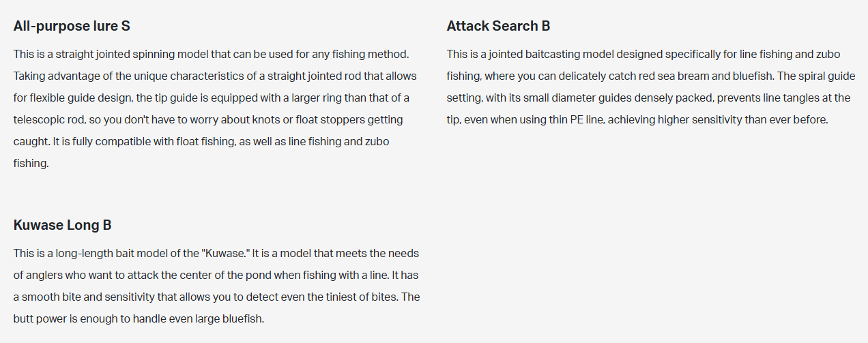The image size is (868, 343).
Task: Click the "All-purpose lure S" heading
Action: [72, 27]
